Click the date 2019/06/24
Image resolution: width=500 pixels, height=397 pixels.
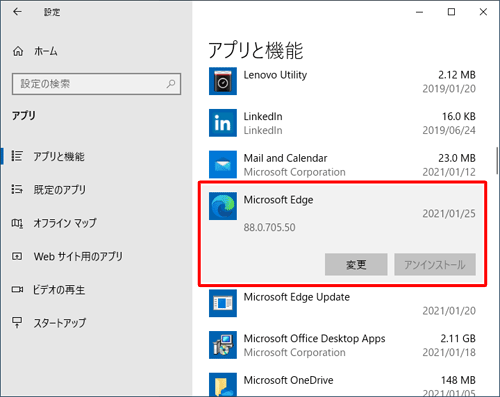pyautogui.click(x=449, y=130)
